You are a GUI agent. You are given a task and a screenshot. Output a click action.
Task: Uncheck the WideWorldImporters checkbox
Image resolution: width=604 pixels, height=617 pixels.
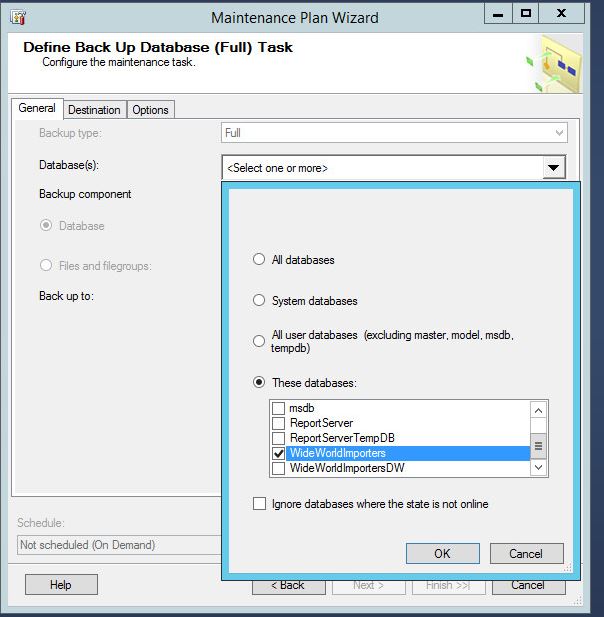click(278, 453)
